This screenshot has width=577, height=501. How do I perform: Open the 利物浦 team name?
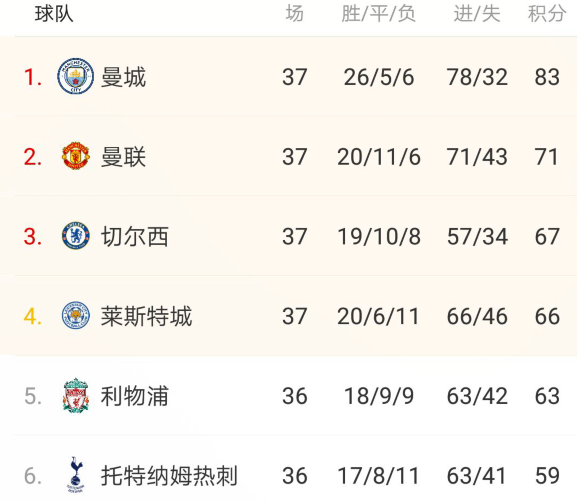click(x=135, y=396)
